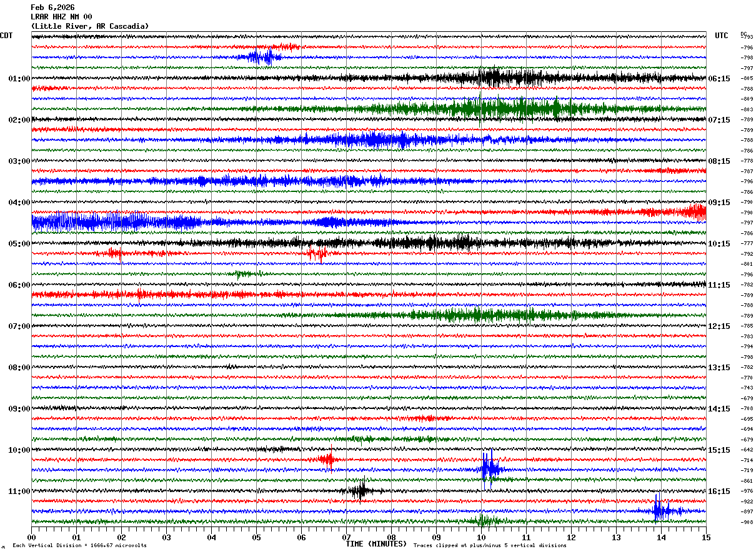Viewport: 756px width, 554px height.
Task: Click the "16:15" UTC row label
Action: coord(719,491)
